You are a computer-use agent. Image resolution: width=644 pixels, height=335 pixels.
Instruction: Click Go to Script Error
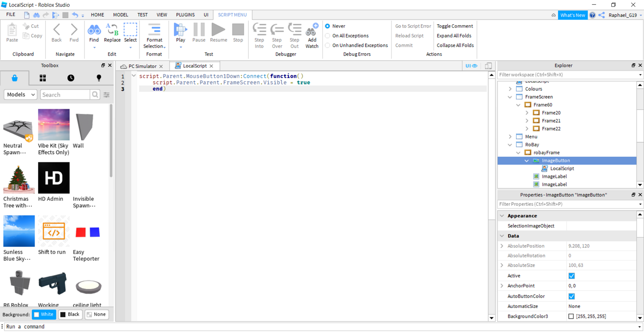413,26
